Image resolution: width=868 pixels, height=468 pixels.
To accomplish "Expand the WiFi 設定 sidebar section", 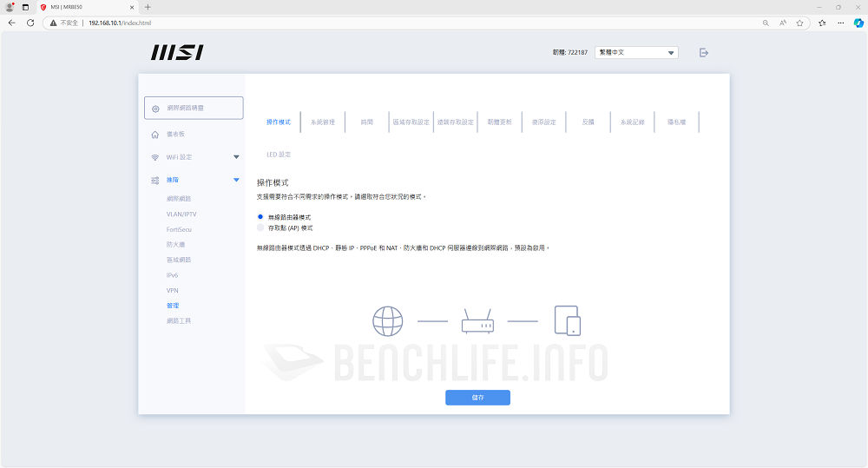I will pos(236,157).
